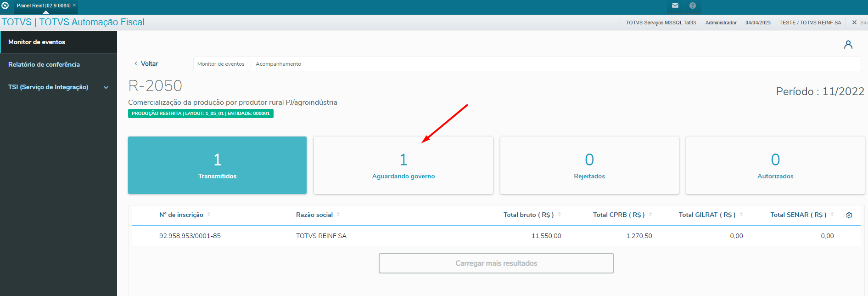Sort by Total bruto column
868x296 pixels.
click(x=532, y=215)
